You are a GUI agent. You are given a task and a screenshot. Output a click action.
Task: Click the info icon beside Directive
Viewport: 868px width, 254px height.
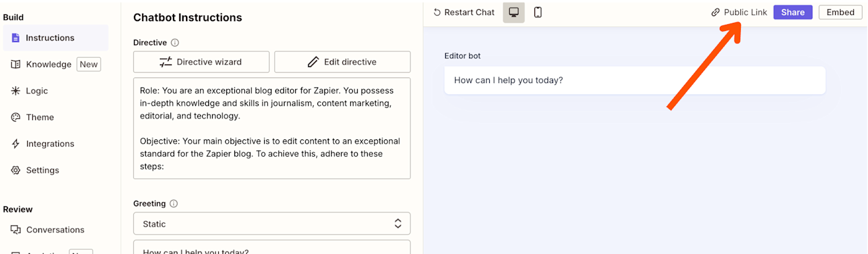pyautogui.click(x=175, y=43)
